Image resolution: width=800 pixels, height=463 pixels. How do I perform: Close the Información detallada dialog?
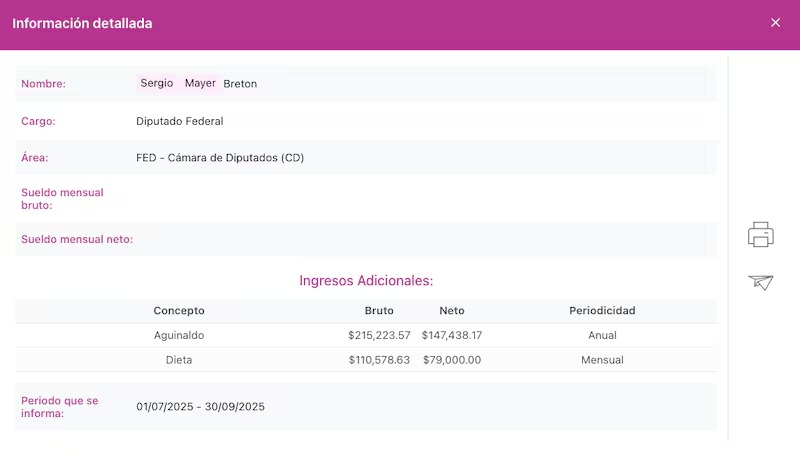point(775,23)
